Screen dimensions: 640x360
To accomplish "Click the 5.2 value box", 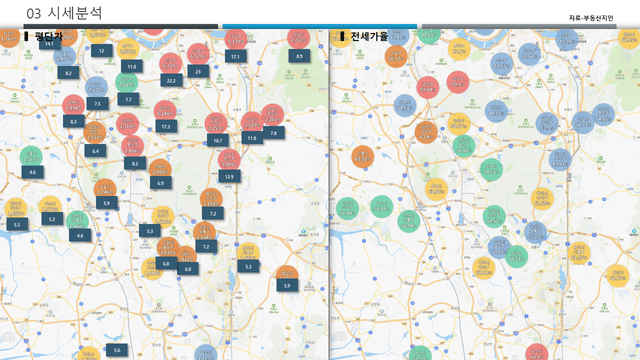I will pos(52,219).
